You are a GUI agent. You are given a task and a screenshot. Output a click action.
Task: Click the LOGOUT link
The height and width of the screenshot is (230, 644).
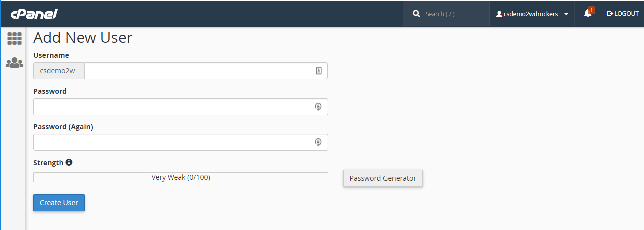click(622, 14)
